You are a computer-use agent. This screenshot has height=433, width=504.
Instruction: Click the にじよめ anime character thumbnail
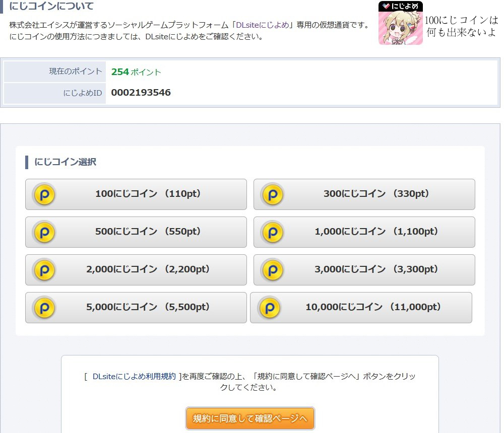pos(400,23)
